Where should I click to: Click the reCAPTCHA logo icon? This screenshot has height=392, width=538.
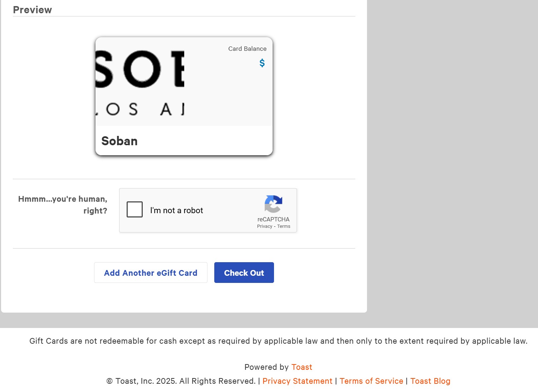pyautogui.click(x=273, y=204)
